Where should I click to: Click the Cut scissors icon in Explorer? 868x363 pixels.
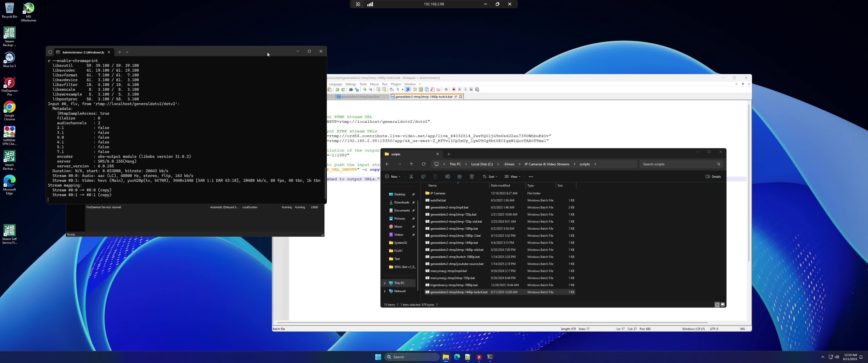pos(411,176)
